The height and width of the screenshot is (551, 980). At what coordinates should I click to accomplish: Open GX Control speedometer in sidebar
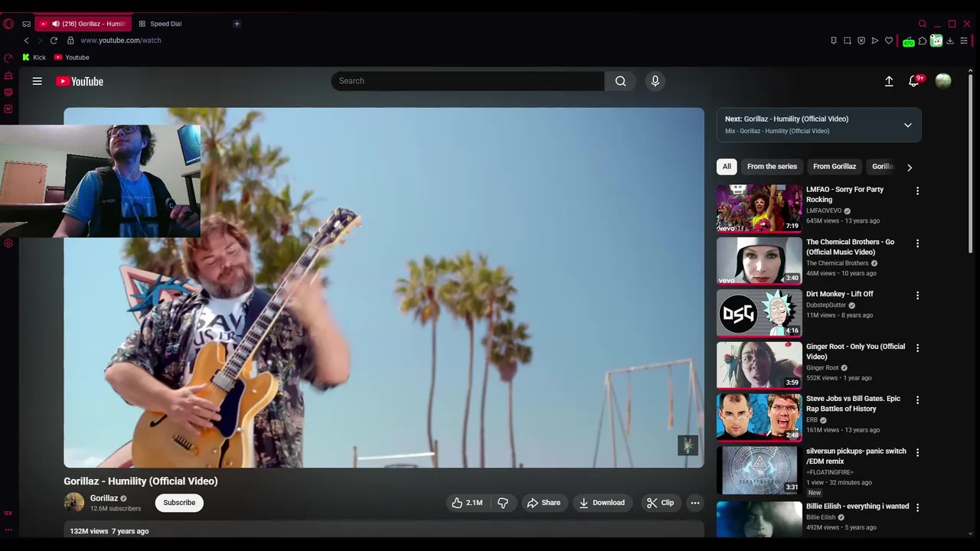(8, 58)
